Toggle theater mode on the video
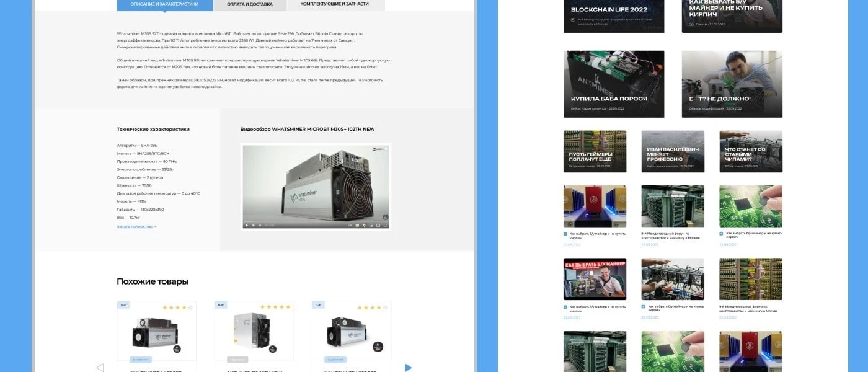This screenshot has width=868, height=372. [x=378, y=225]
